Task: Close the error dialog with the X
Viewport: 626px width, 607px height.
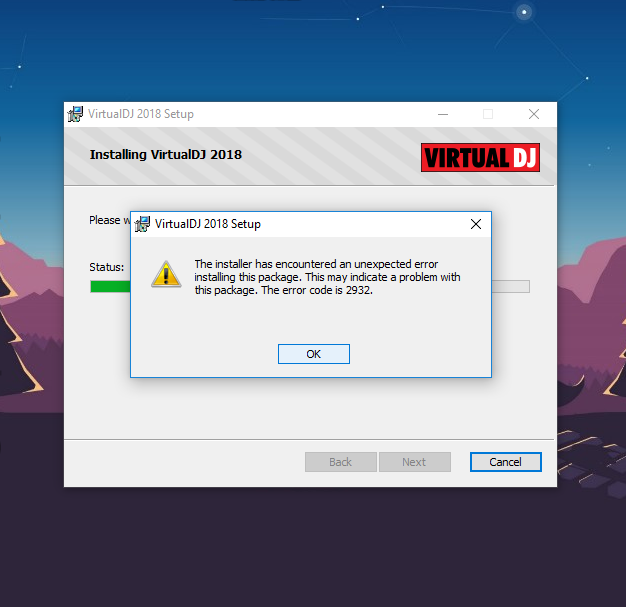Action: click(x=476, y=224)
